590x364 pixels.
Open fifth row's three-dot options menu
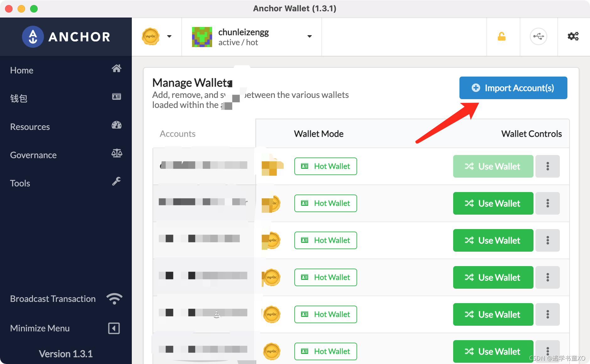pyautogui.click(x=548, y=314)
